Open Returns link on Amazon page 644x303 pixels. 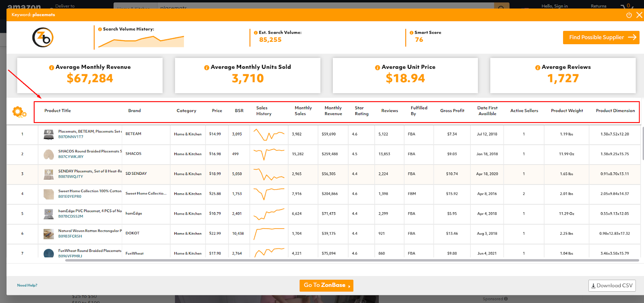pos(599,6)
